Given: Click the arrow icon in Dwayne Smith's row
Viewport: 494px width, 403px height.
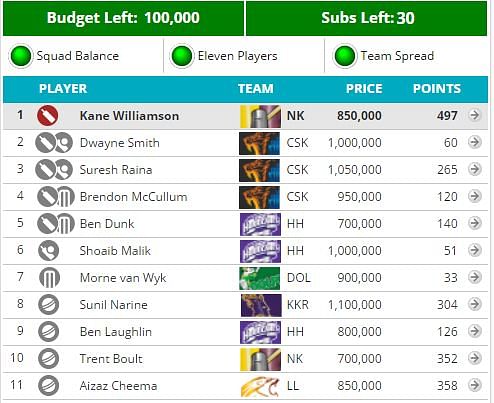Looking at the screenshot, I should [x=474, y=142].
